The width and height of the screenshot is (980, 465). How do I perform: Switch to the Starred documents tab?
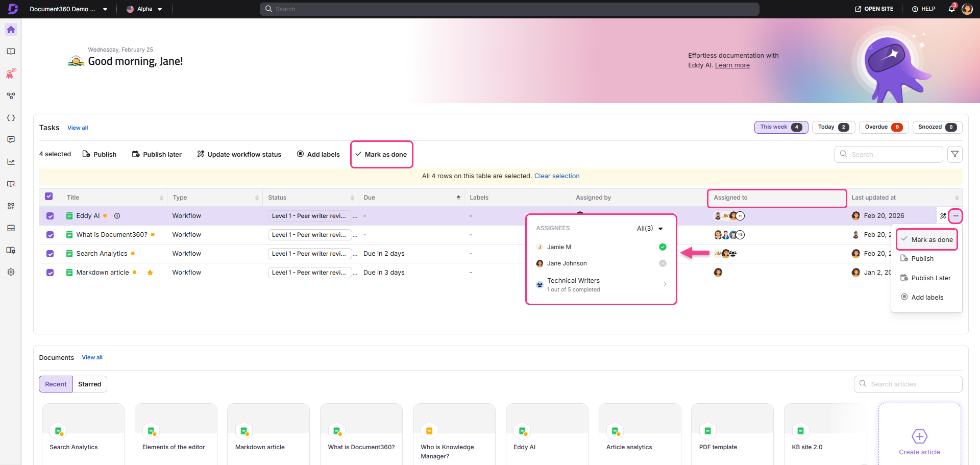(89, 384)
